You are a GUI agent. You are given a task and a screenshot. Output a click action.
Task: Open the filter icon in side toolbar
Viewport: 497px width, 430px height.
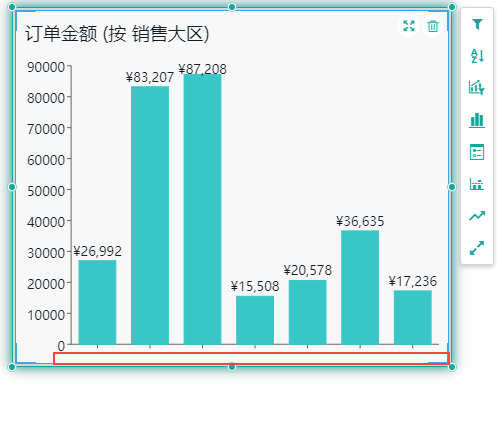[x=477, y=24]
